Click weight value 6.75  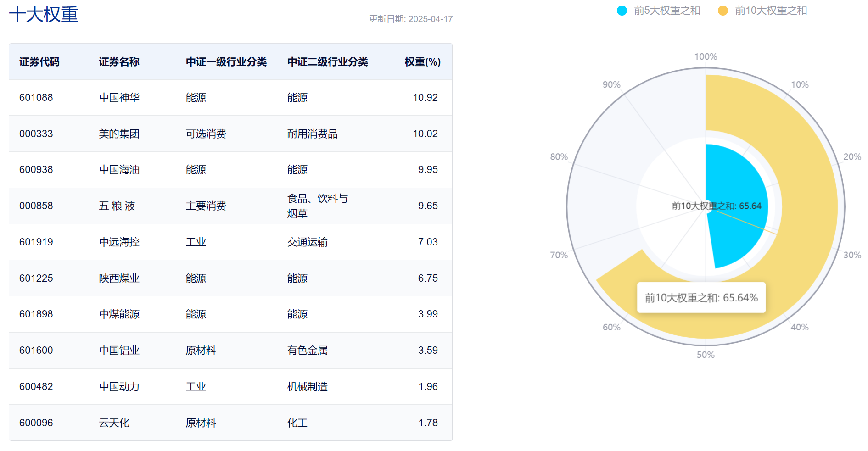click(428, 278)
